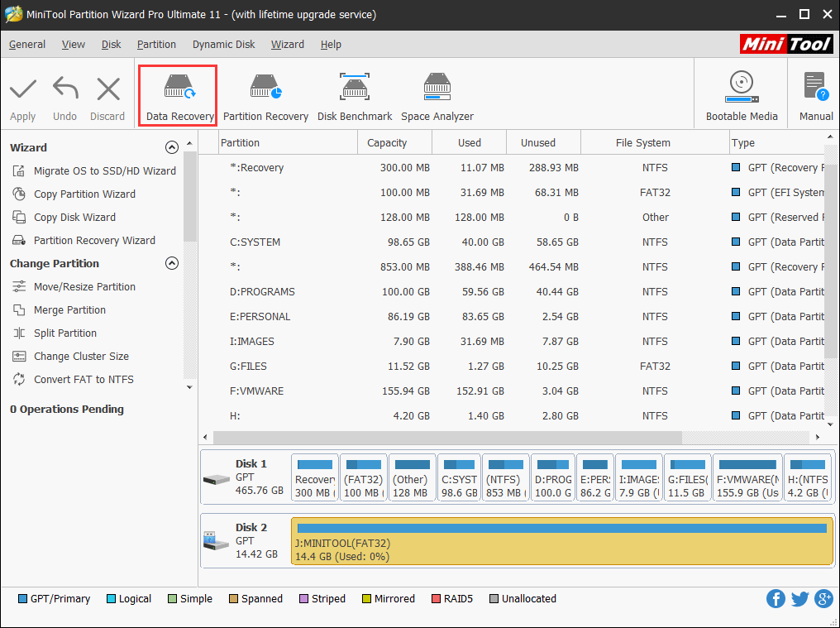The width and height of the screenshot is (840, 628).
Task: Click the Unallocated legend color box
Action: pyautogui.click(x=494, y=598)
